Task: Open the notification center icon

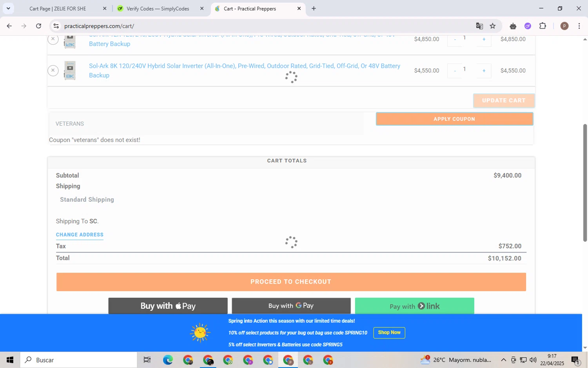Action: (575, 360)
